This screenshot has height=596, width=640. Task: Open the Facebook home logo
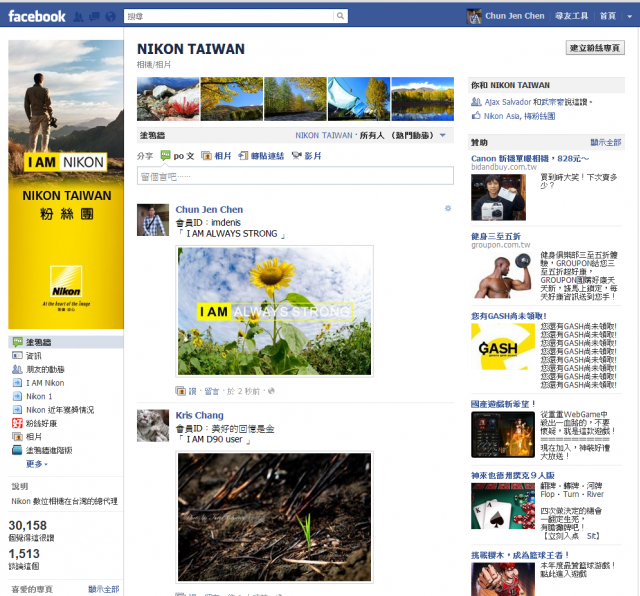(x=37, y=16)
